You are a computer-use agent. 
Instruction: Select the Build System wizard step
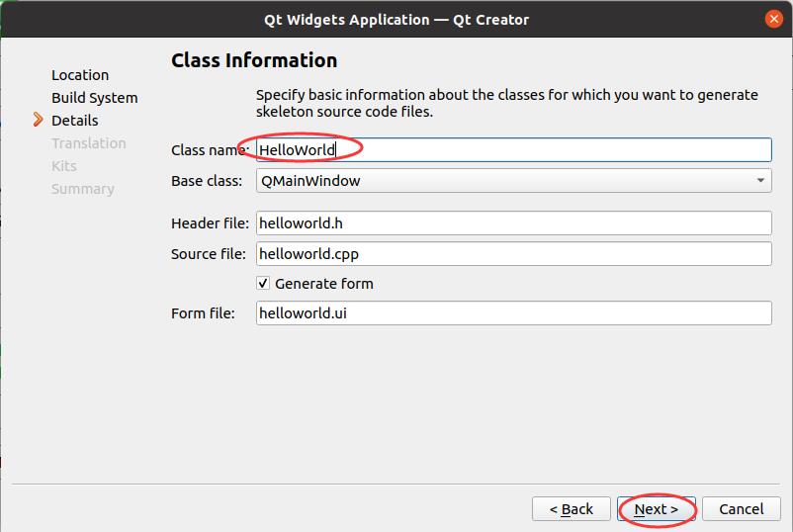(x=95, y=98)
